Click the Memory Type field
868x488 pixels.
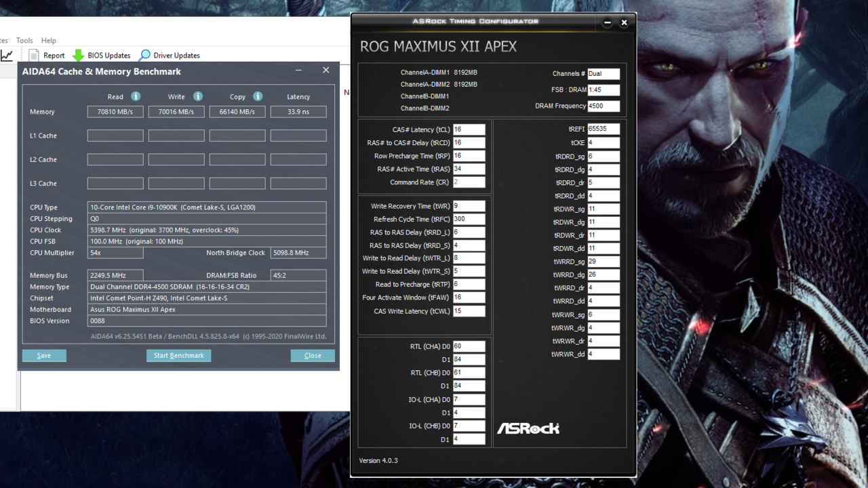pos(207,287)
